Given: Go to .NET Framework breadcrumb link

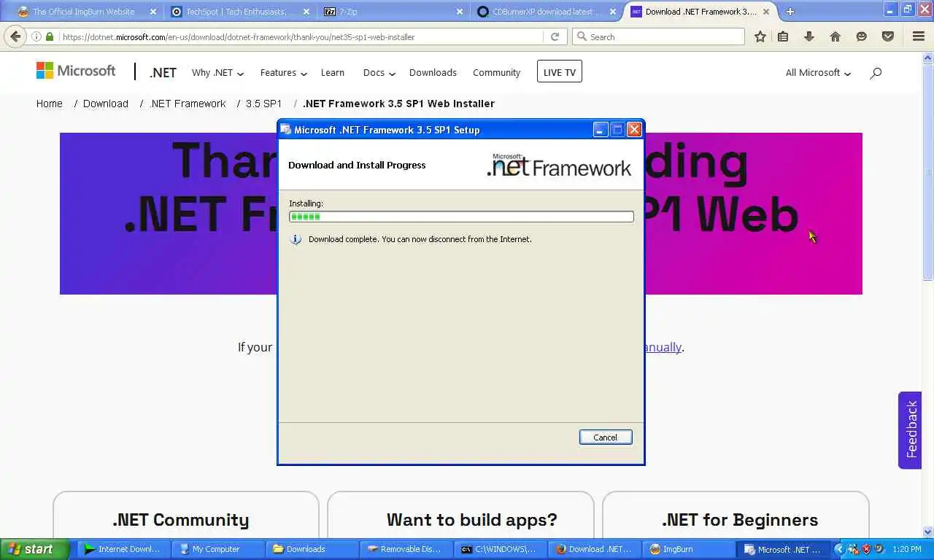Looking at the screenshot, I should (188, 104).
